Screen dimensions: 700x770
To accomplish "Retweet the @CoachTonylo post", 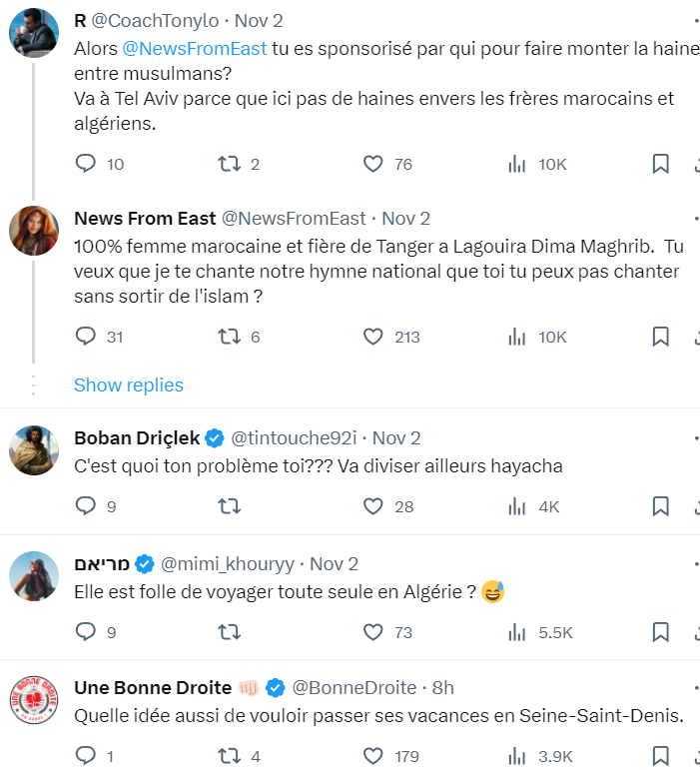I will click(x=230, y=164).
